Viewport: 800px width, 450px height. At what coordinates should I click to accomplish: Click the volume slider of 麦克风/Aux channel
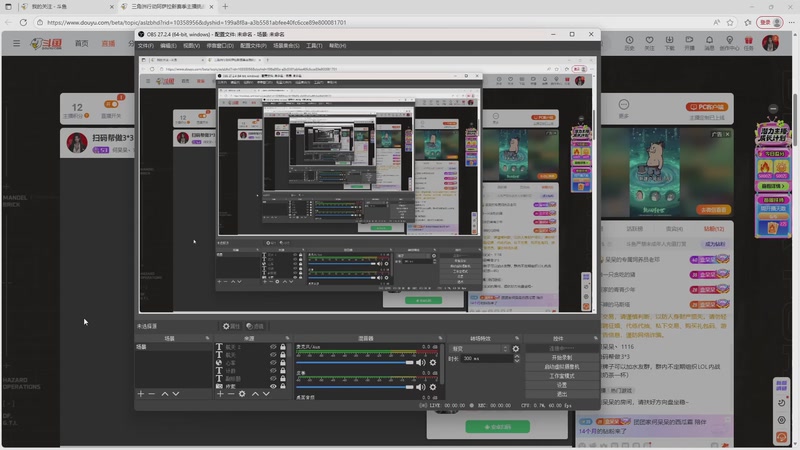coord(355,362)
